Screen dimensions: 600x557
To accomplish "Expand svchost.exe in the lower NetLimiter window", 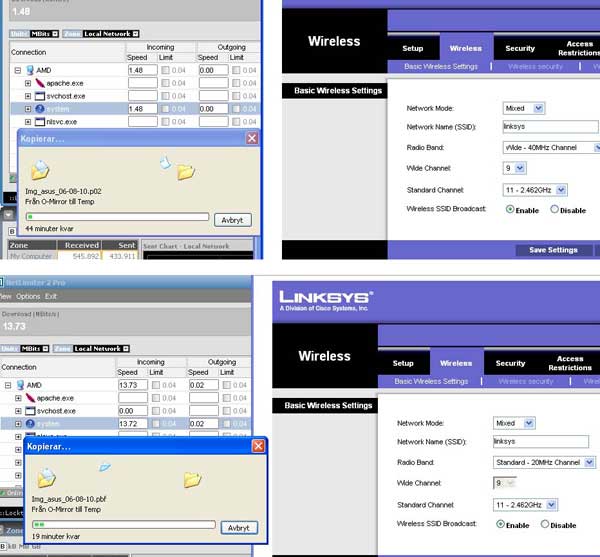I will (x=18, y=411).
